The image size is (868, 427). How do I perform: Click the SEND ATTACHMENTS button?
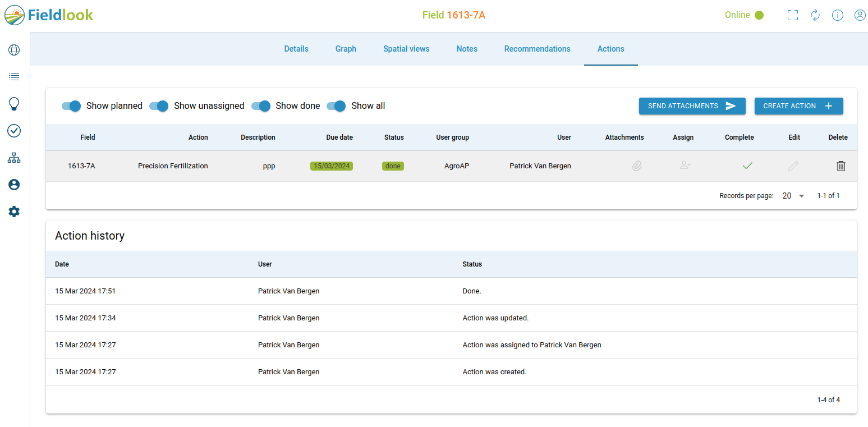pyautogui.click(x=692, y=105)
